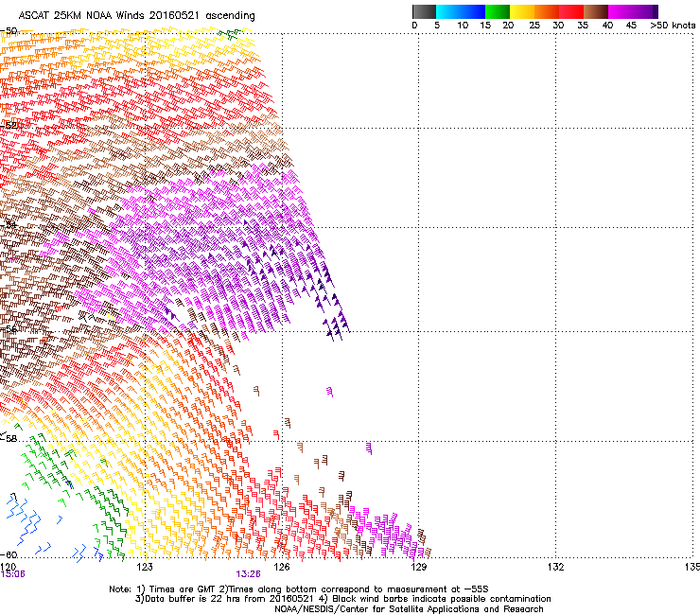Viewport: 700px width, 615px height.
Task: Click the isolated magenta wind barb near 128E, 58S
Action: 369,448
